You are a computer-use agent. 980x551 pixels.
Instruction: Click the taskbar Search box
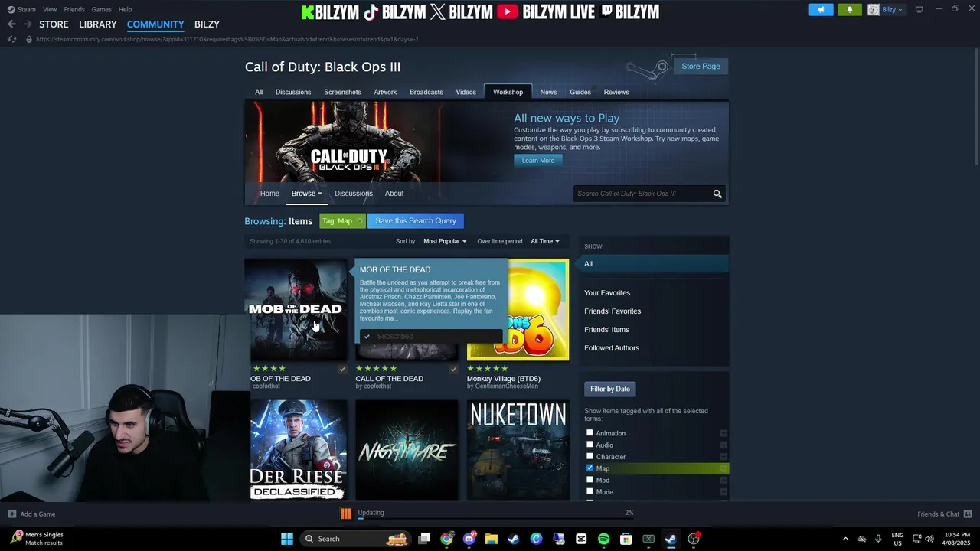(355, 539)
